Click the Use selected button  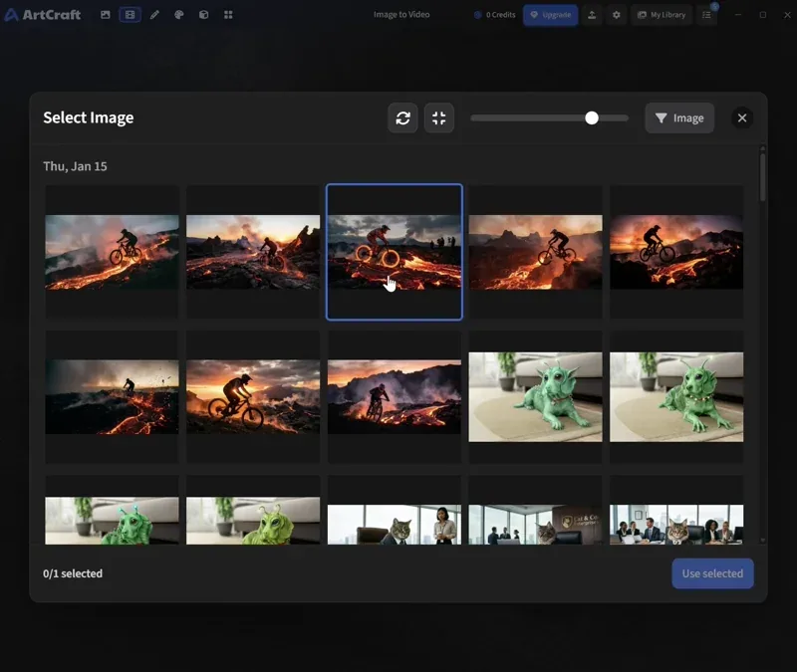pos(712,573)
